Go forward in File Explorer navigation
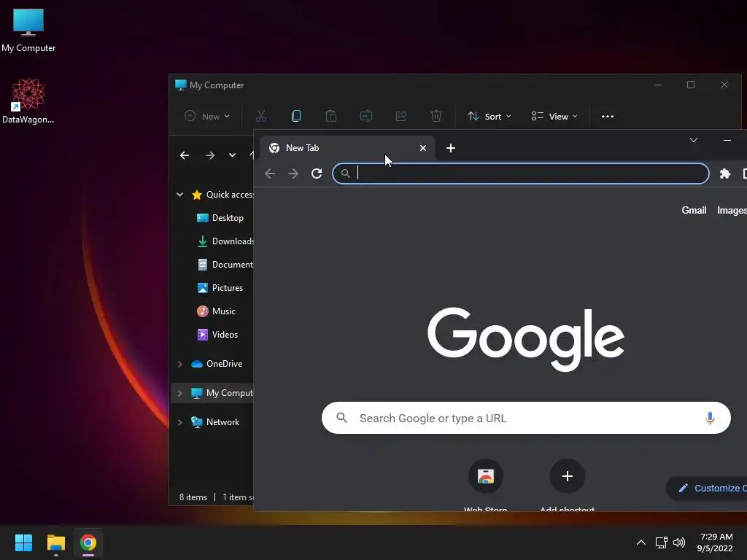Image resolution: width=747 pixels, height=560 pixels. 209,155
